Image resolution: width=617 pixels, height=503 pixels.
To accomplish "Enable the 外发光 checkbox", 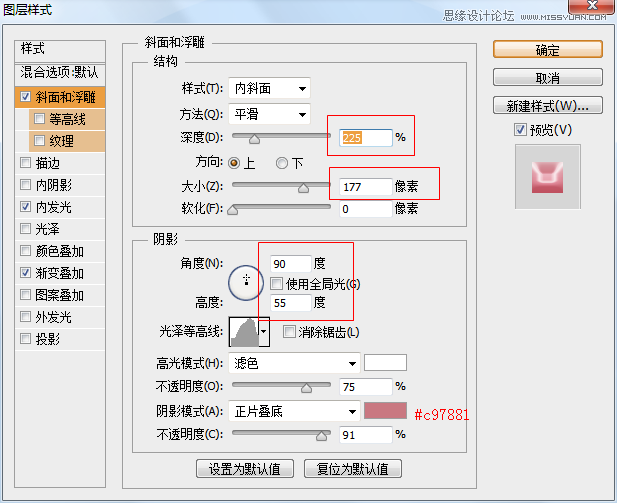I will (25, 316).
